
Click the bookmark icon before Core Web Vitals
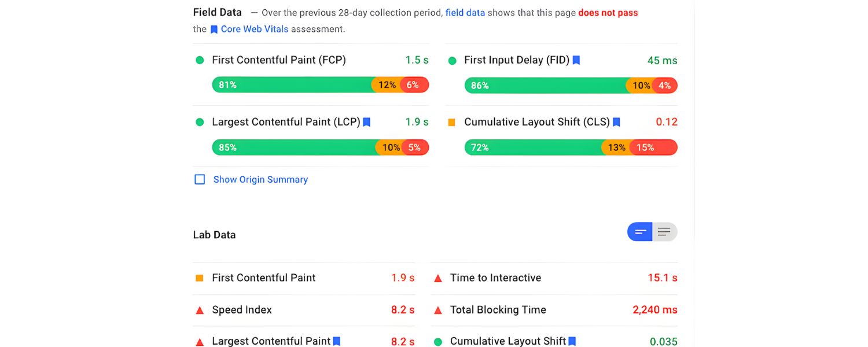click(214, 29)
